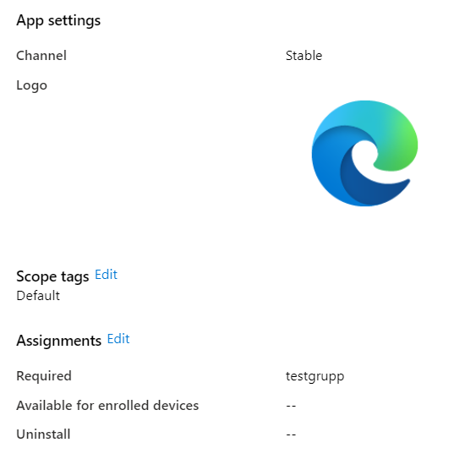This screenshot has width=476, height=470.
Task: Open Edit next to Scope tags
Action: (x=106, y=275)
